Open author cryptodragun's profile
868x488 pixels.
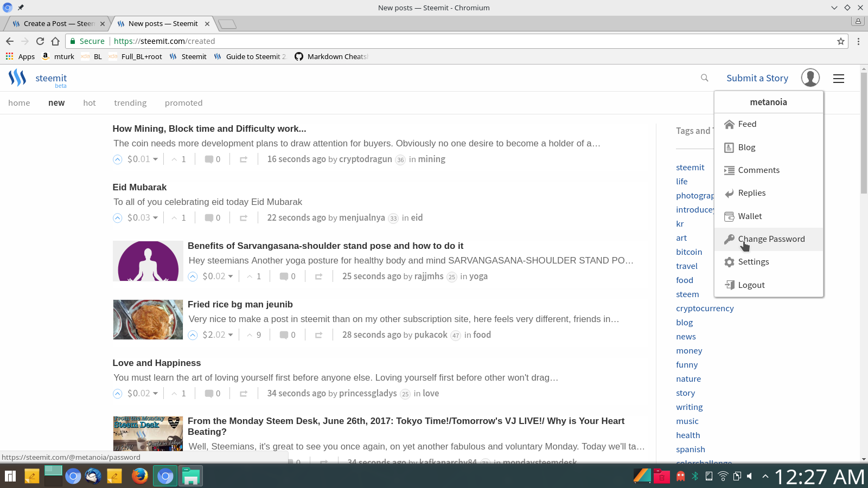366,159
